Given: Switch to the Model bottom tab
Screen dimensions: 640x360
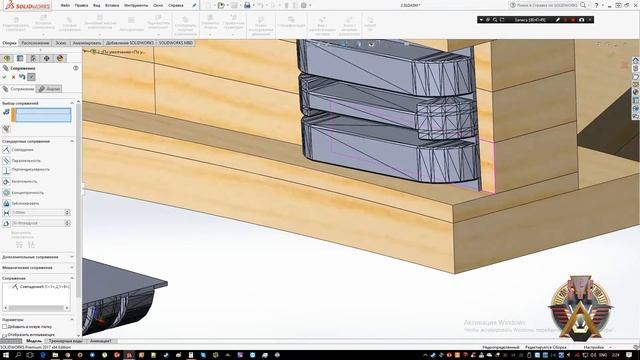Looking at the screenshot, I should click(34, 341).
